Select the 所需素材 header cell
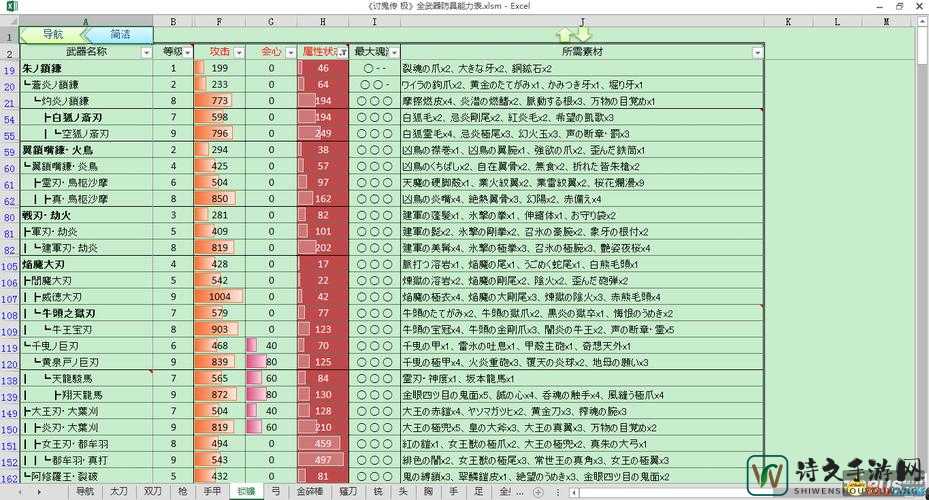This screenshot has height=500, width=929. tap(582, 52)
